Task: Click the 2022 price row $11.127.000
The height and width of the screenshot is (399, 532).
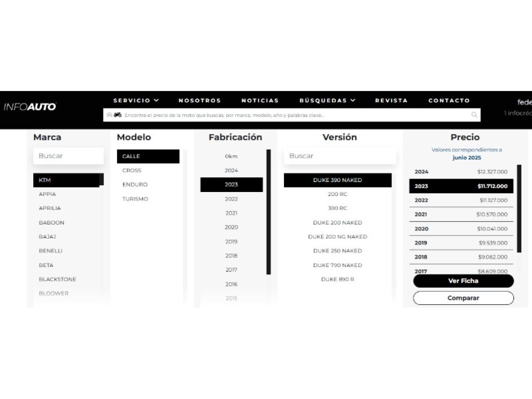Action: [461, 200]
